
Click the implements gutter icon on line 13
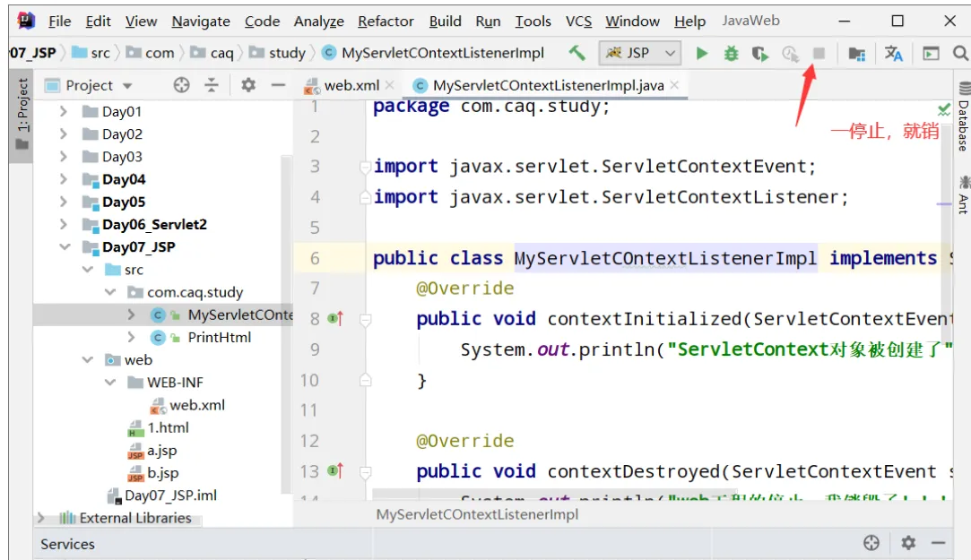coord(335,471)
